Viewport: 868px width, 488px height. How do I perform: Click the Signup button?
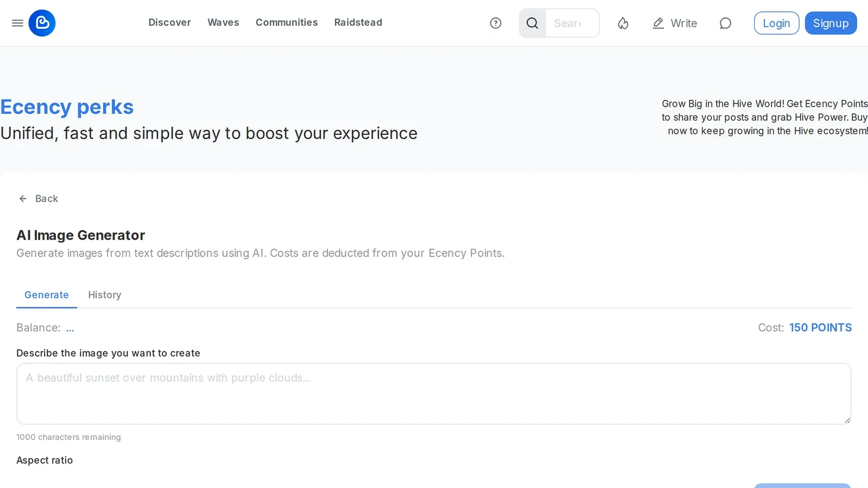click(831, 23)
